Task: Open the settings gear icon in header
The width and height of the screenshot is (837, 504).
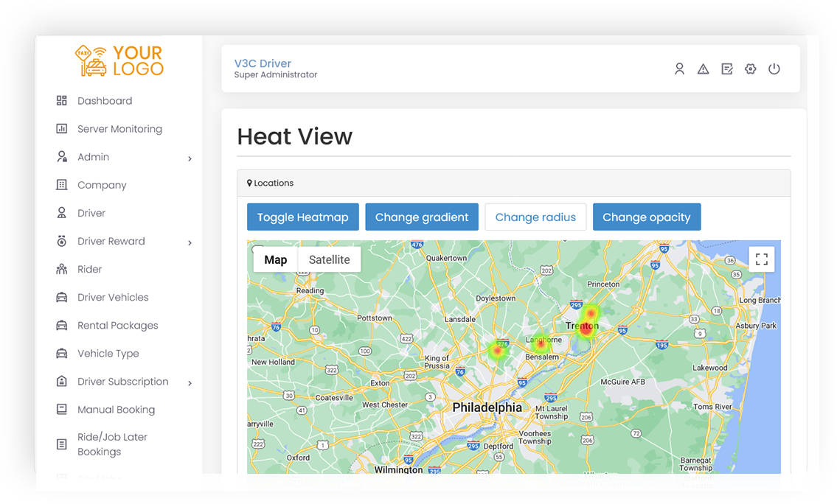Action: click(x=751, y=69)
